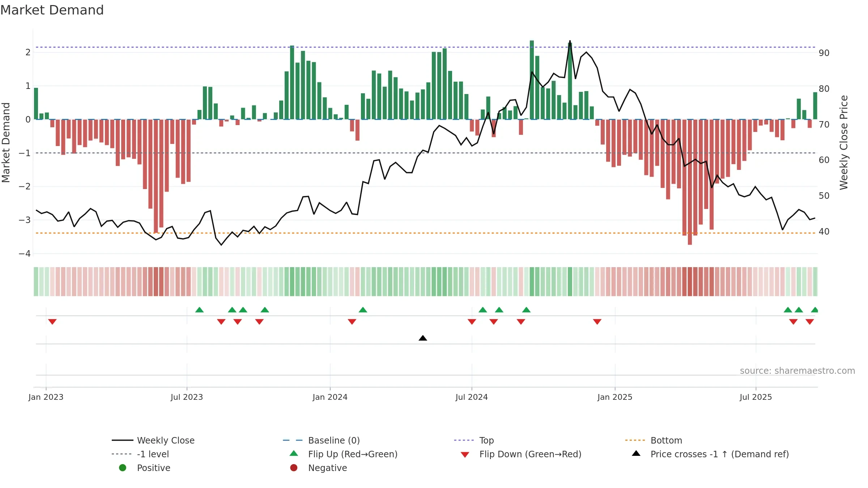
Task: Click the Market Demand chart title
Action: point(52,10)
